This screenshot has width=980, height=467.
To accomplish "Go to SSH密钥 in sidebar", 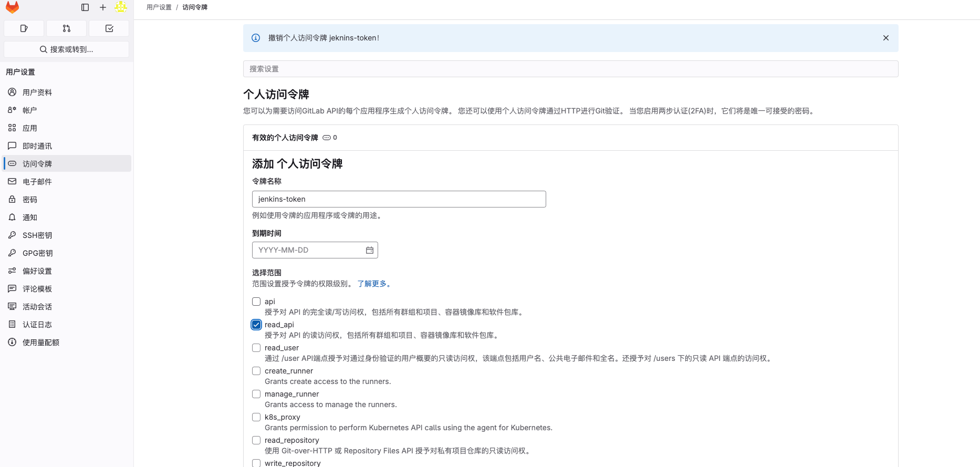I will pos(37,235).
